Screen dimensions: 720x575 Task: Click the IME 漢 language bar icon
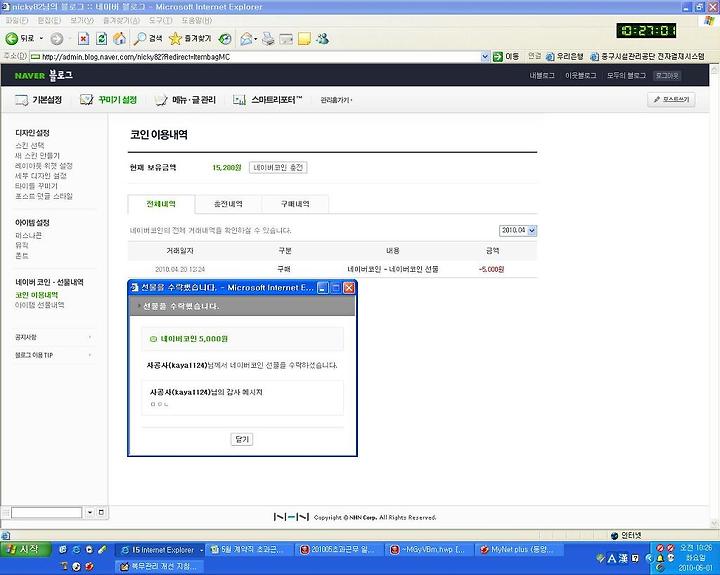(623, 558)
